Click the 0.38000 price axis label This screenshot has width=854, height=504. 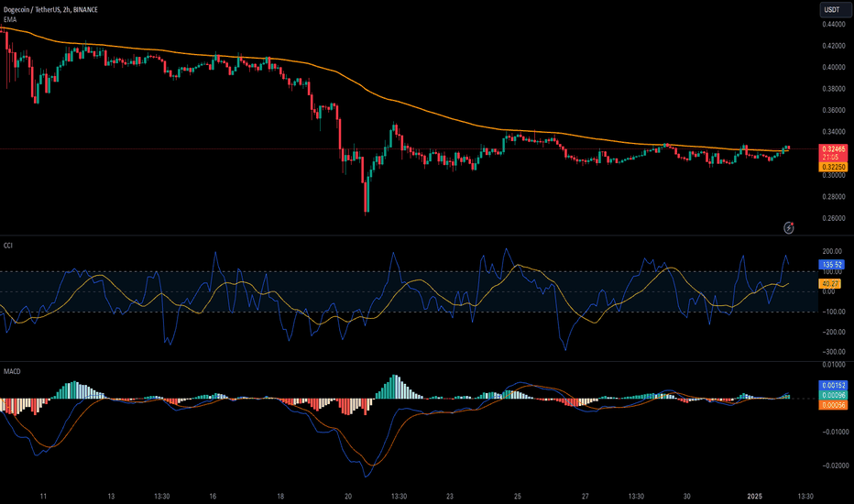pos(834,89)
